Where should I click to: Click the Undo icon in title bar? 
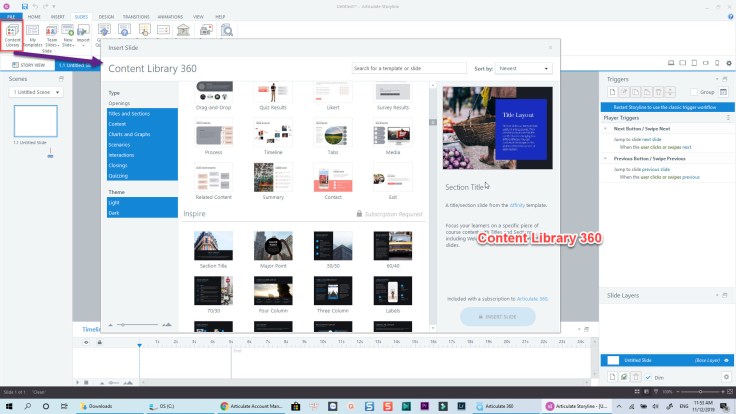35,7
